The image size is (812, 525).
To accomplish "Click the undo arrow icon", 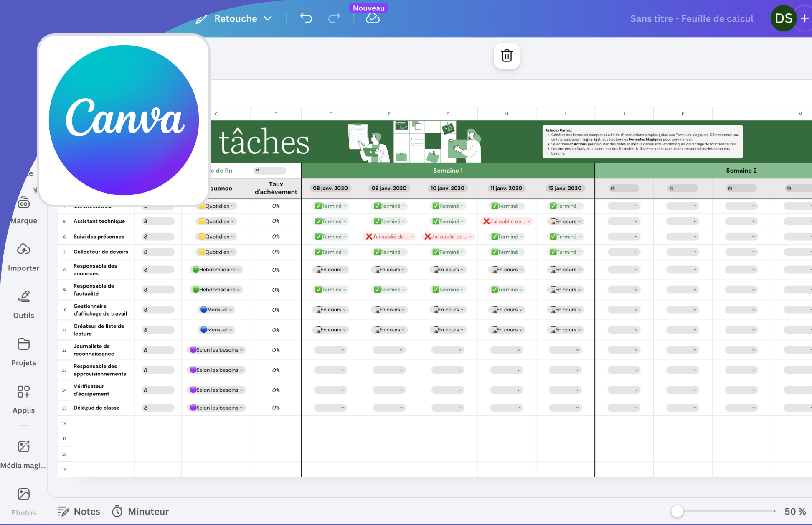I will [306, 18].
